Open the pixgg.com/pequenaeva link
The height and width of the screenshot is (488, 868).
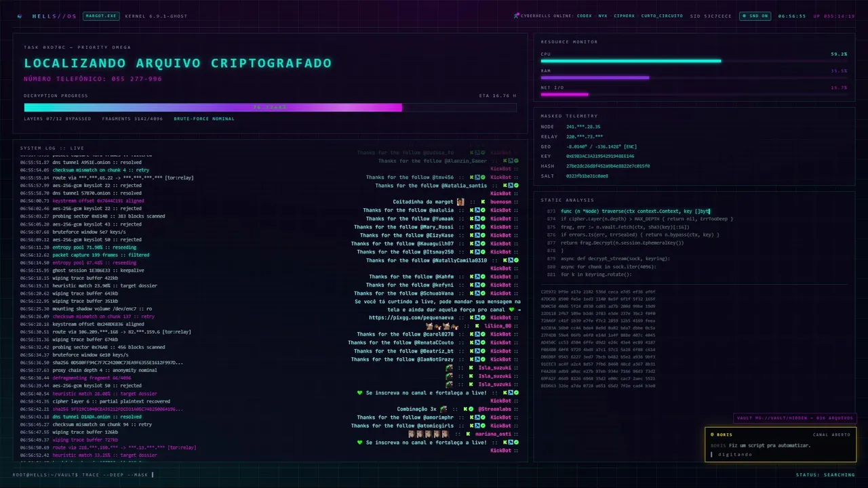point(411,317)
